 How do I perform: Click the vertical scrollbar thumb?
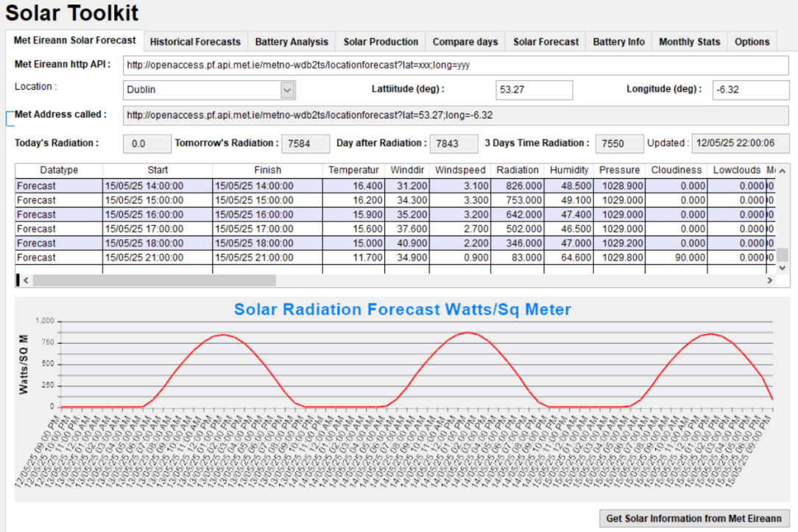[783, 255]
